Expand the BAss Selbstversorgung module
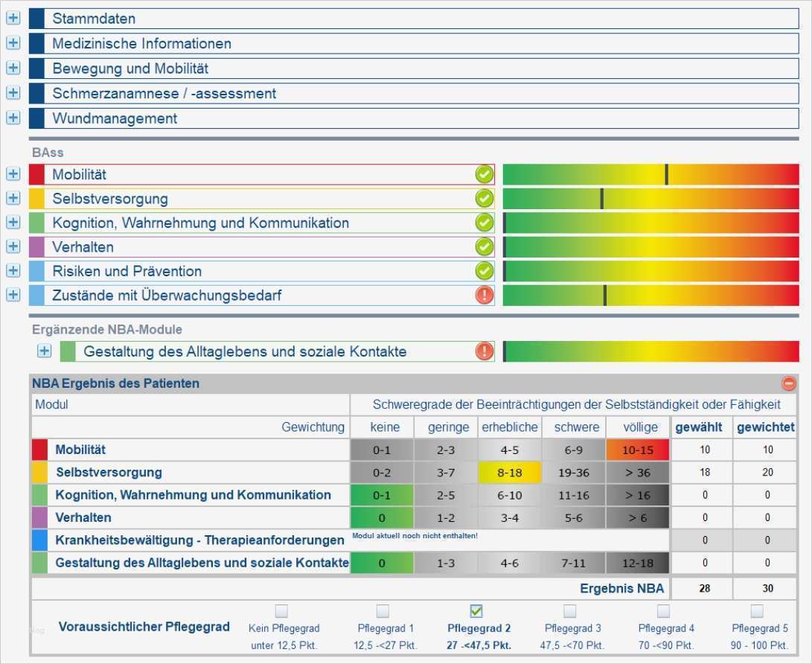The height and width of the screenshot is (664, 812). click(13, 198)
